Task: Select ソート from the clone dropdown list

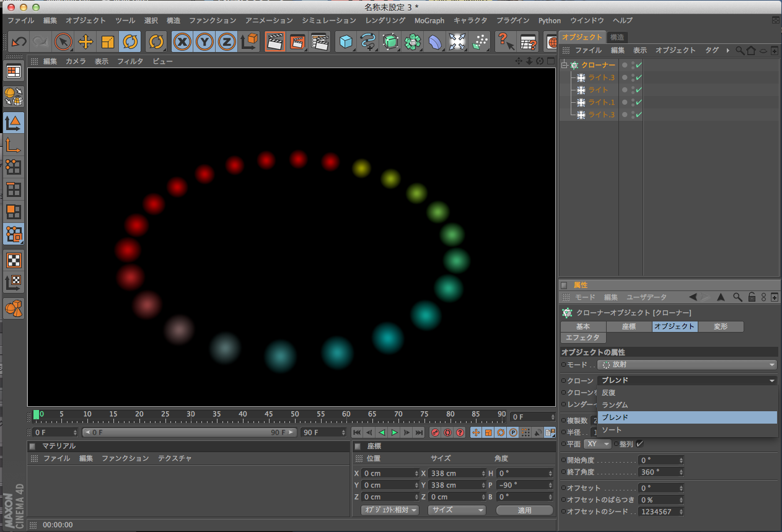Action: tap(687, 430)
